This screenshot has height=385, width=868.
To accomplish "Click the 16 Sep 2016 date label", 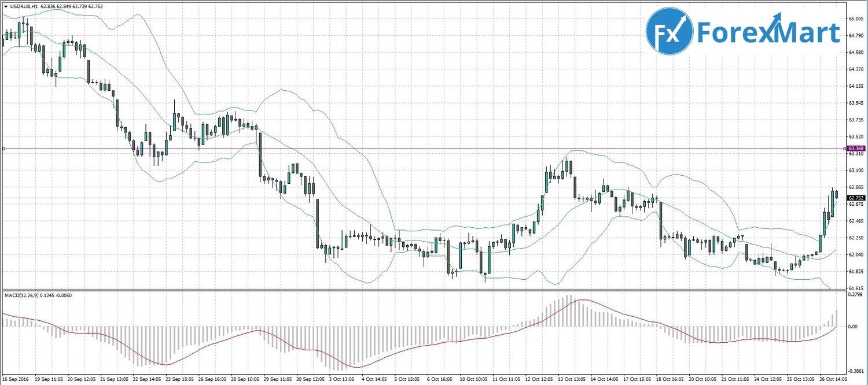I will click(16, 380).
